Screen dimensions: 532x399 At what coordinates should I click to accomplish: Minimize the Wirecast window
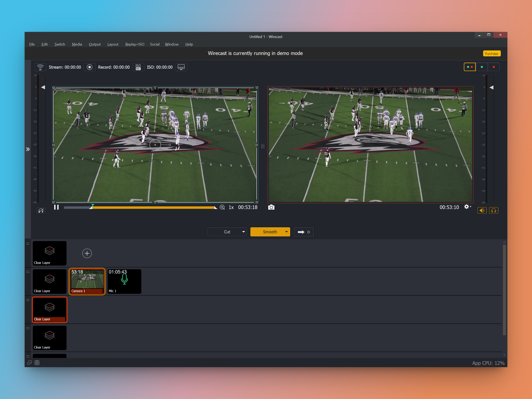click(x=479, y=35)
